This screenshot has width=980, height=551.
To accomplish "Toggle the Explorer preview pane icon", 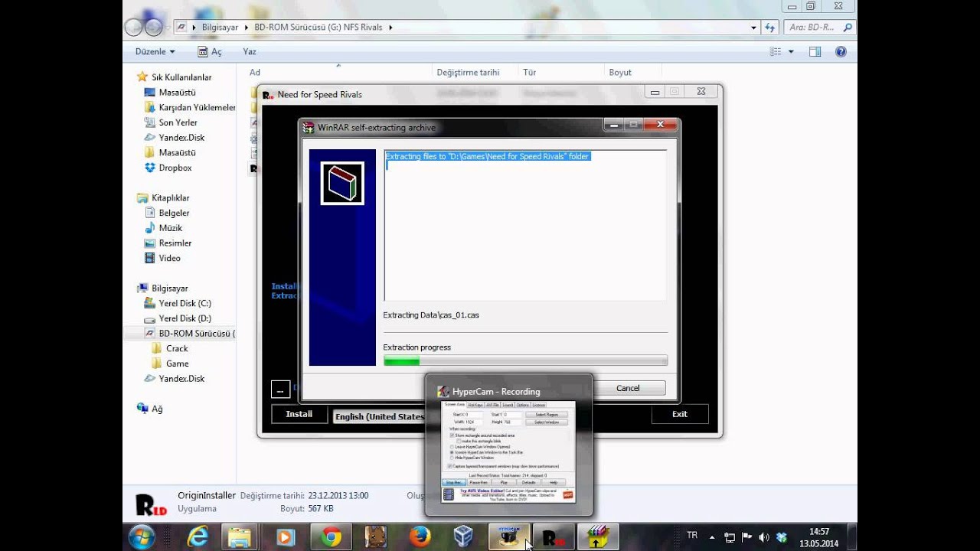I will pyautogui.click(x=815, y=51).
